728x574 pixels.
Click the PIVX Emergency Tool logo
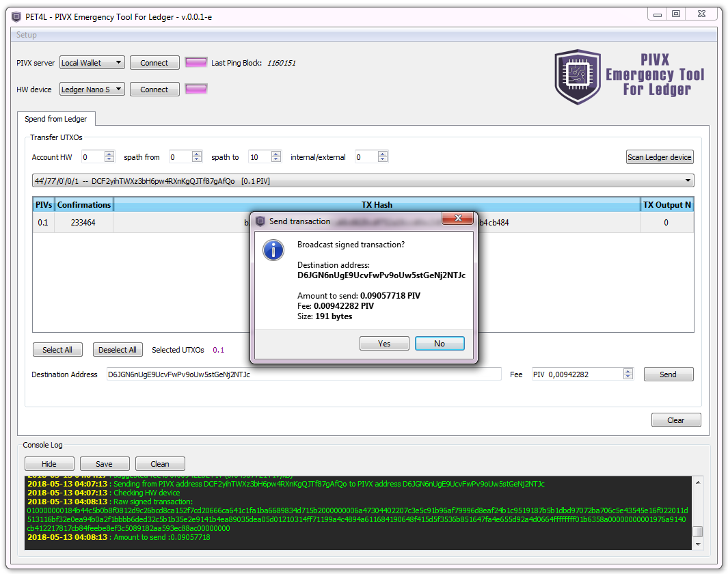pyautogui.click(x=629, y=77)
